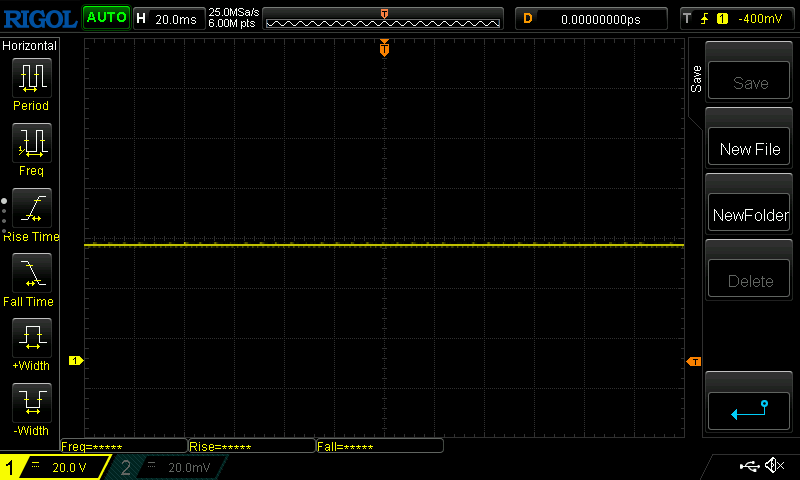Click the orange trigger level marker at right edge
The width and height of the screenshot is (800, 480).
click(694, 362)
